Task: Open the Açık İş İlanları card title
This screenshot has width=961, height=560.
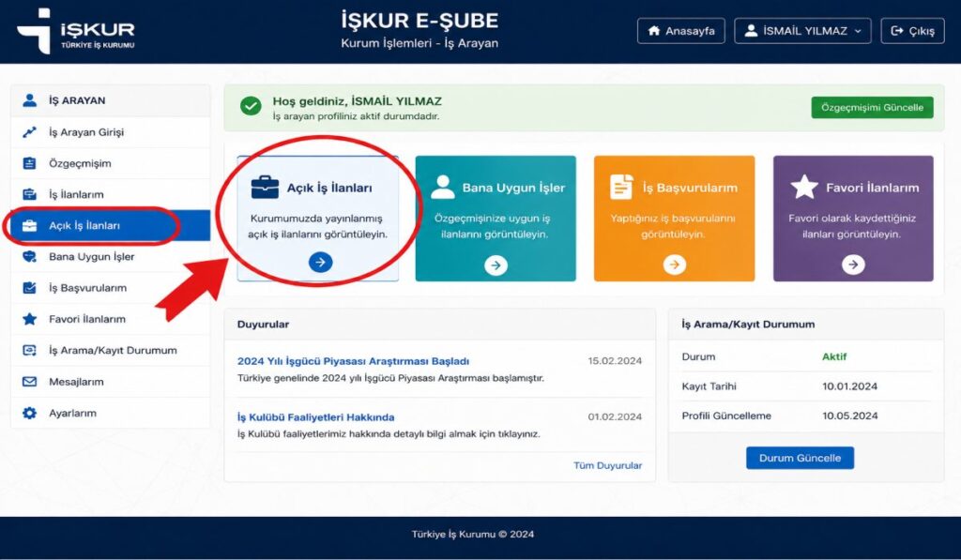Action: pos(329,189)
